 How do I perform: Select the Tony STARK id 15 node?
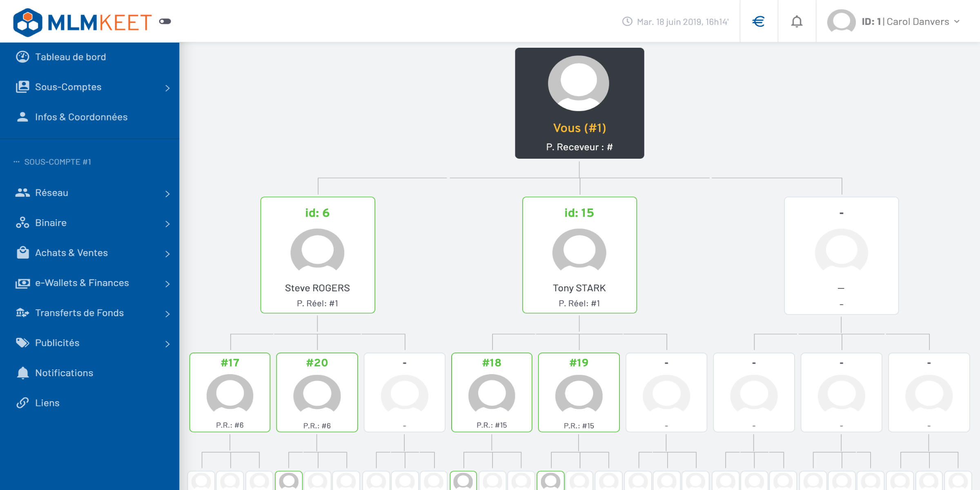tap(579, 255)
